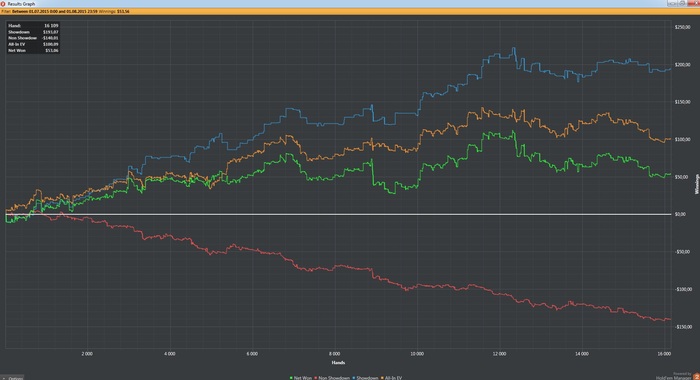700x380 pixels.
Task: Click the -$150,00 y-axis label
Action: click(683, 327)
